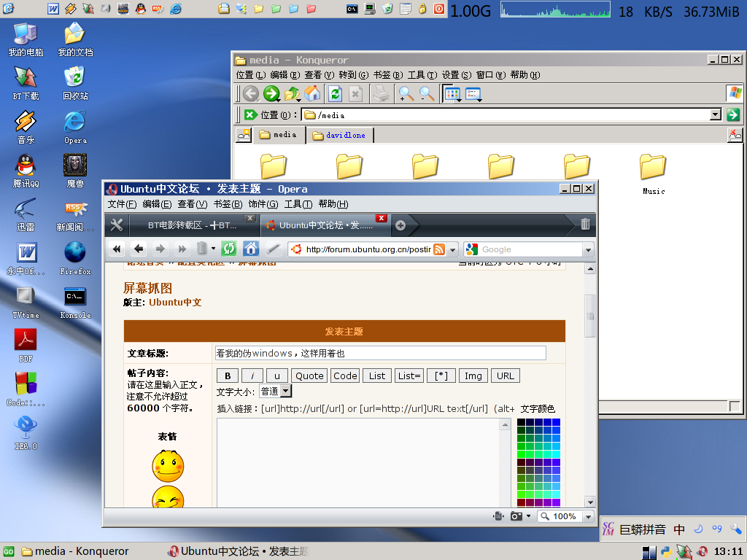Screen dimensions: 747x560
Task: Launch Firefox from the desktop
Action: (75, 259)
